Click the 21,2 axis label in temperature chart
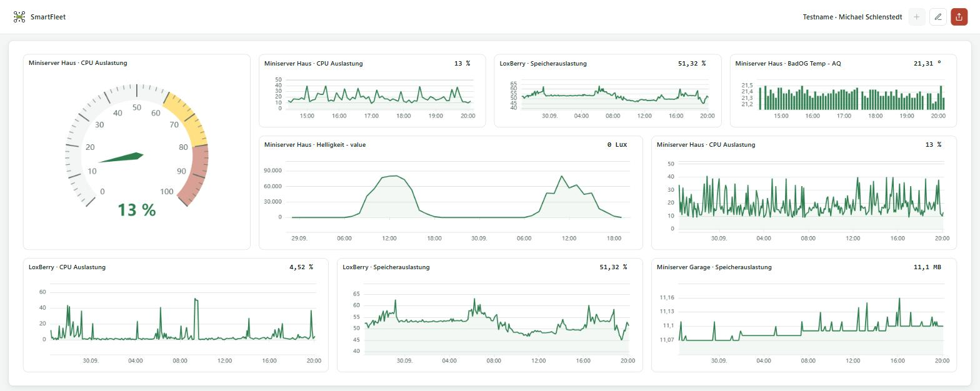The width and height of the screenshot is (980, 391). coord(747,104)
